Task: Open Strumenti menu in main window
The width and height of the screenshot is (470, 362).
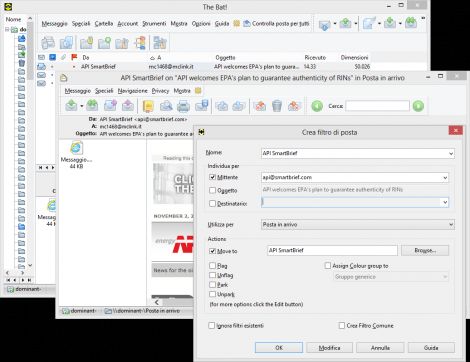Action: (x=154, y=23)
